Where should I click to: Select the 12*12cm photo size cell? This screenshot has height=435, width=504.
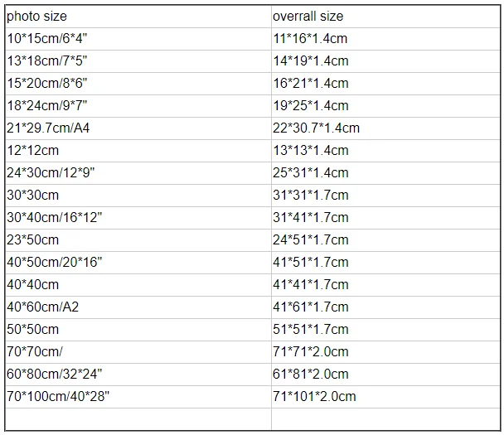point(33,151)
